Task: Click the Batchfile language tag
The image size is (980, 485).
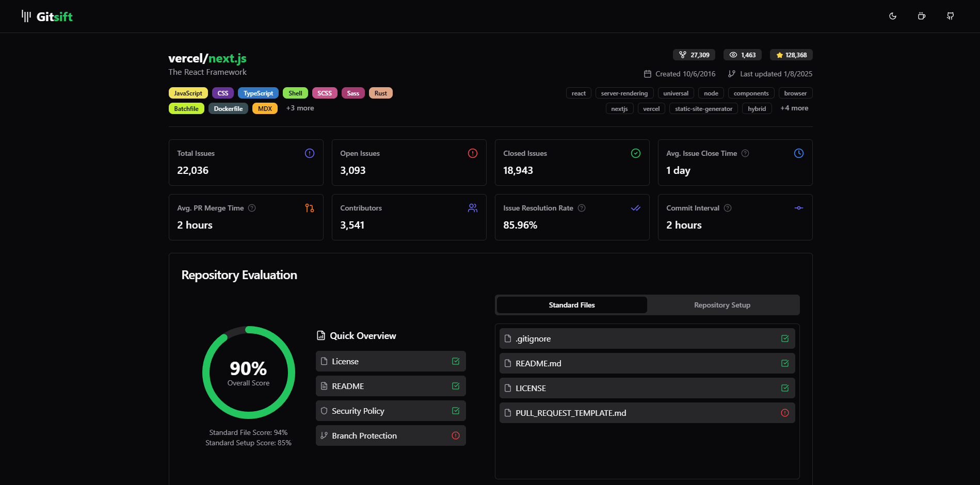Action: click(x=186, y=108)
